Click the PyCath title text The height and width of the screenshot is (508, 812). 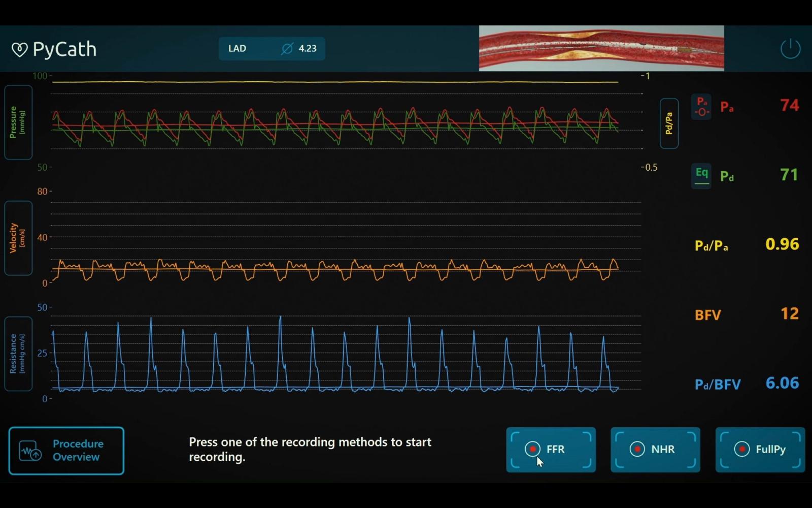(64, 49)
